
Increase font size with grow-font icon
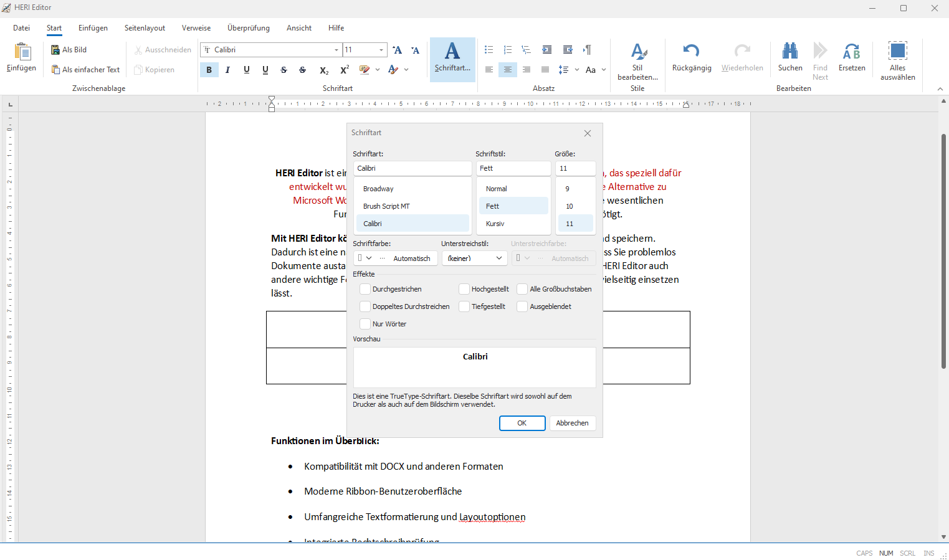point(398,50)
